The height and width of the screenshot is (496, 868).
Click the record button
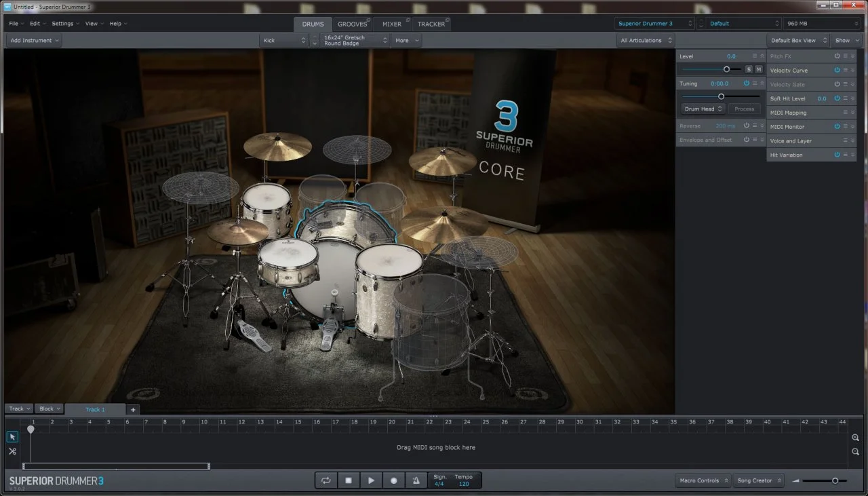tap(393, 480)
